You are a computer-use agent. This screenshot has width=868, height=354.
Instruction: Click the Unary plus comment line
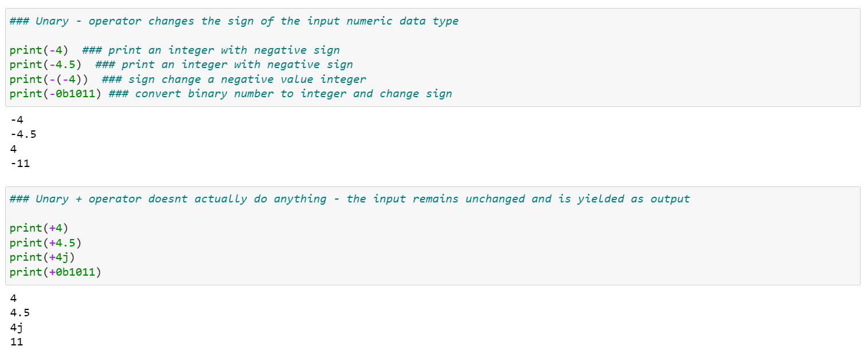[350, 199]
